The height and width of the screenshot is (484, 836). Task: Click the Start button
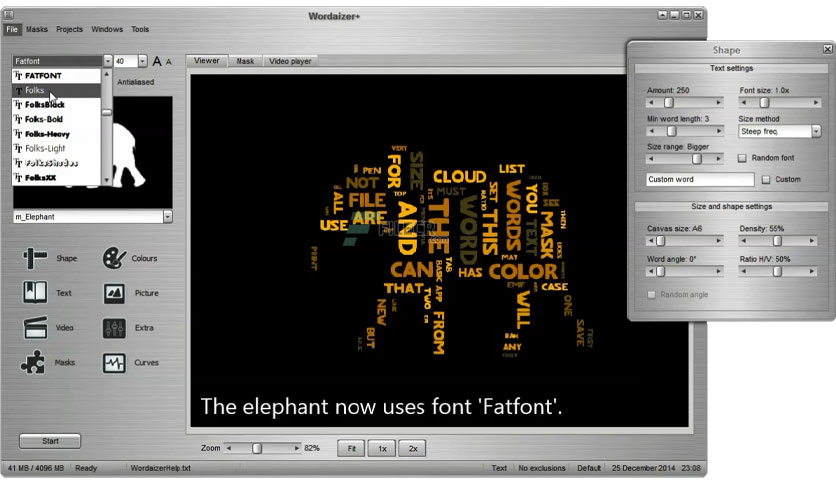coord(50,441)
